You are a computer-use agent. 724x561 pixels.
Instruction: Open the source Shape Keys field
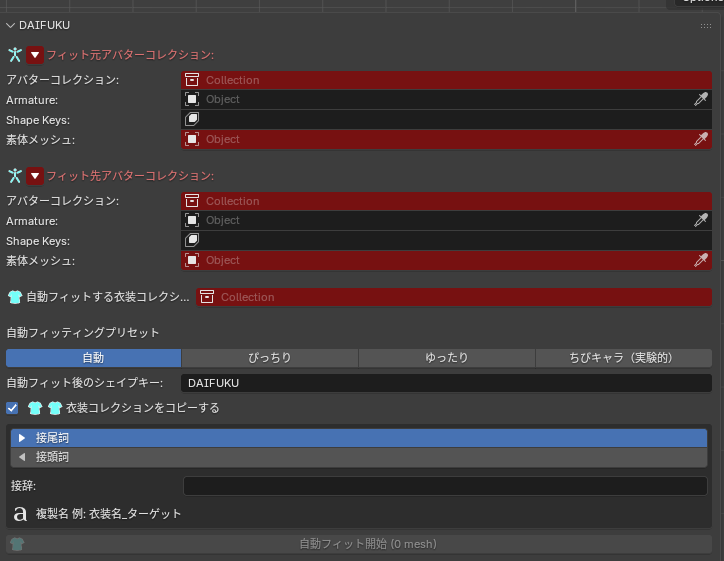pyautogui.click(x=446, y=120)
